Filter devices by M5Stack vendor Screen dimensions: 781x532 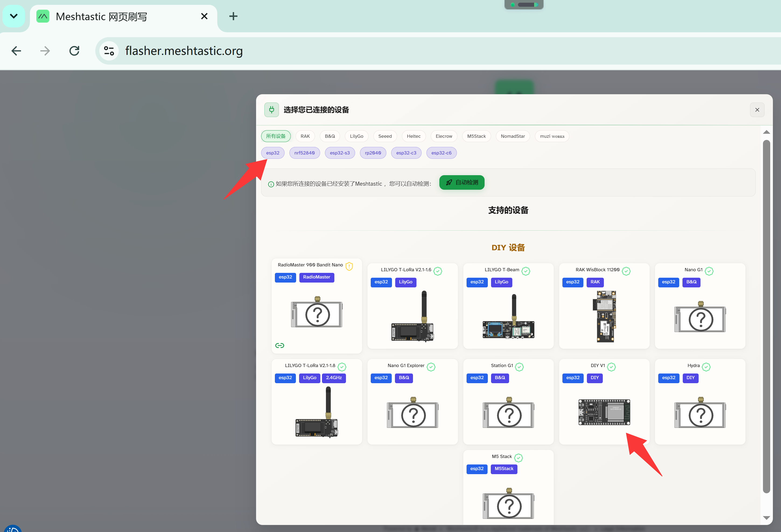click(477, 136)
